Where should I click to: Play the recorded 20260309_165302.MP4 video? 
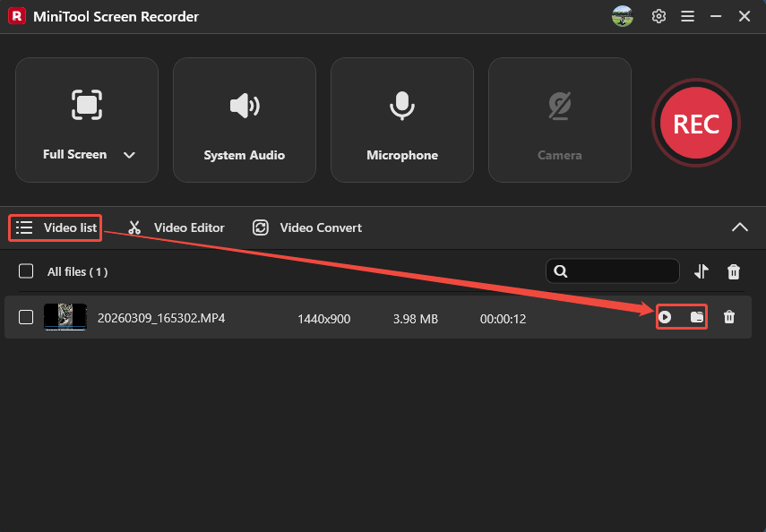667,316
